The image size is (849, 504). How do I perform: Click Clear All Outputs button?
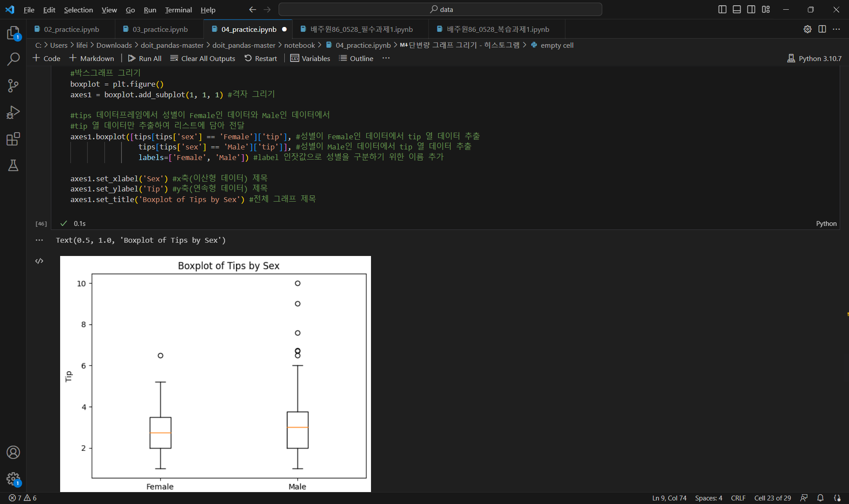203,58
